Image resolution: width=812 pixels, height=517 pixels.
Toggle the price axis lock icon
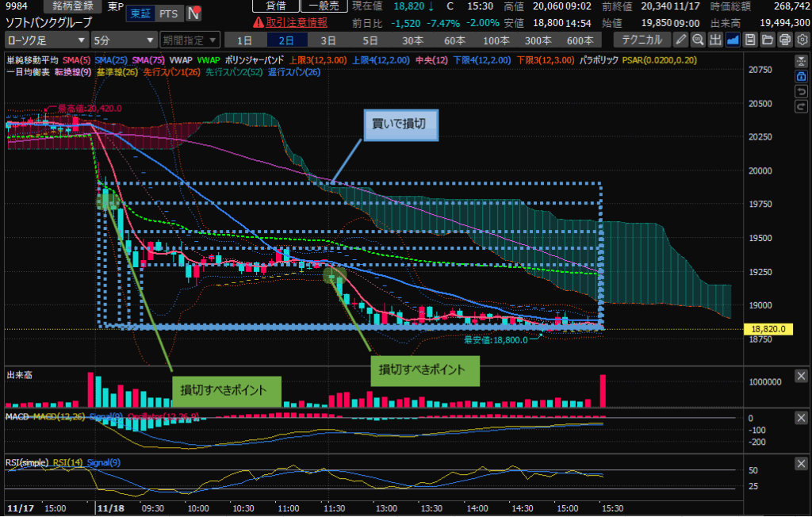pyautogui.click(x=801, y=76)
